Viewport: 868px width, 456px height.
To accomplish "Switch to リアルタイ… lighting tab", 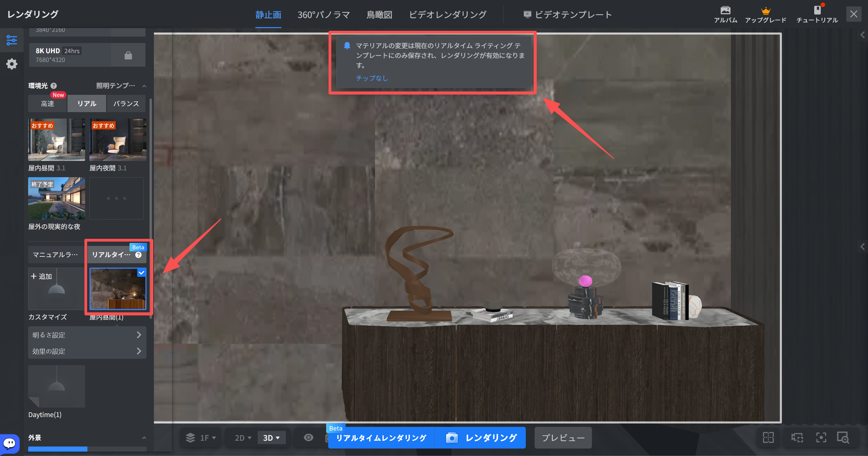I will [x=117, y=255].
